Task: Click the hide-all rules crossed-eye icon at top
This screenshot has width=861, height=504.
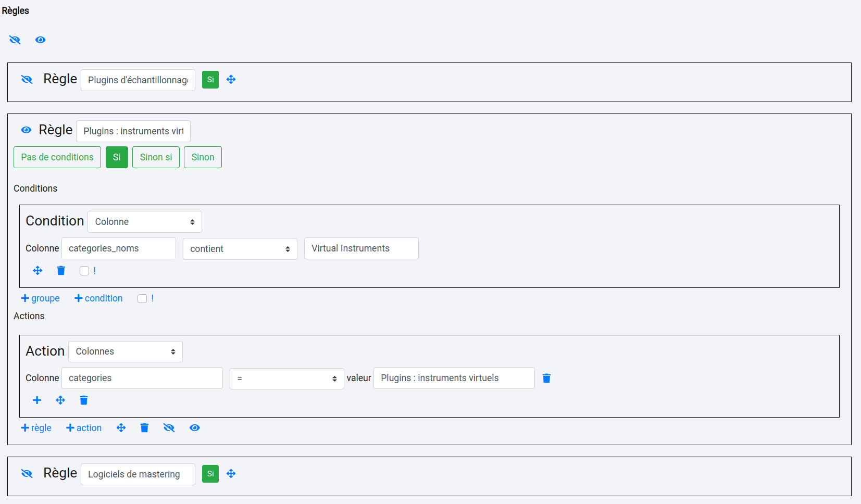Action: coord(15,40)
